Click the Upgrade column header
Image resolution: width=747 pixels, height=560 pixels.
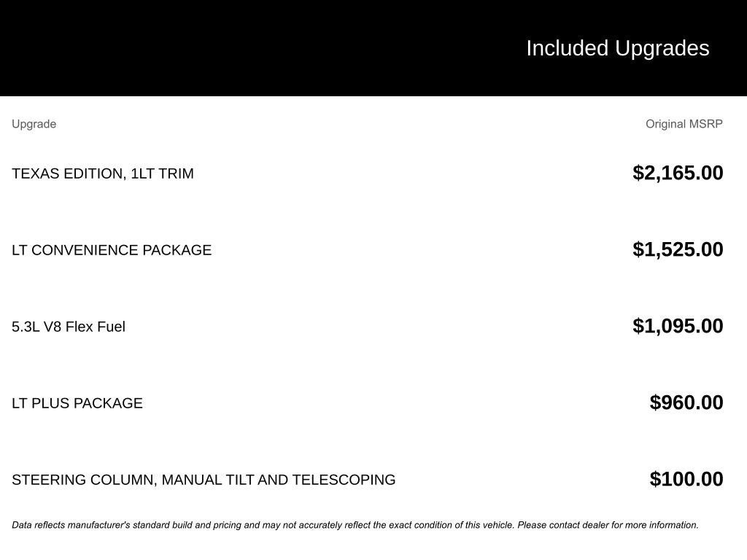tap(34, 124)
